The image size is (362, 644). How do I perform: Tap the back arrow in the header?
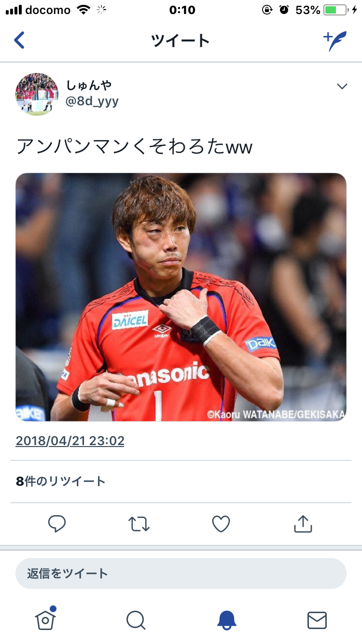[19, 41]
